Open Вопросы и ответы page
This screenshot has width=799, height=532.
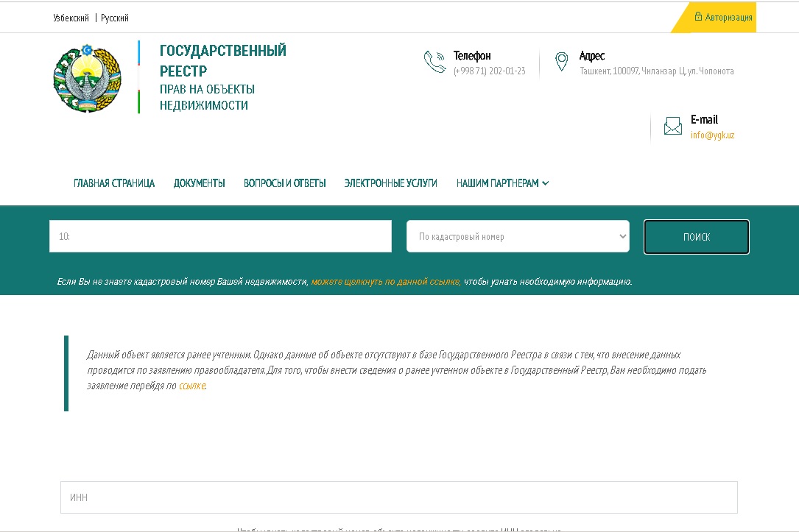coord(284,183)
